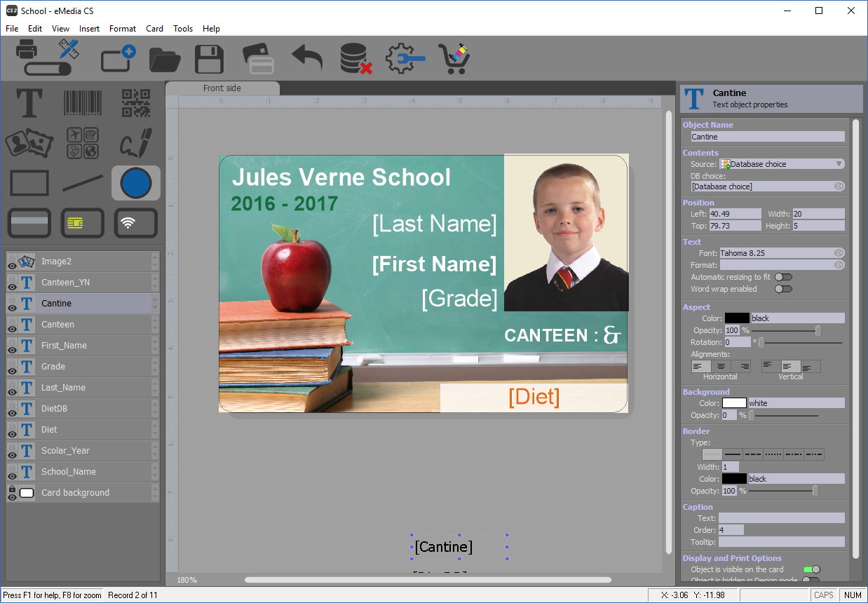The image size is (868, 603).
Task: Open the Format options button
Action: 839,265
